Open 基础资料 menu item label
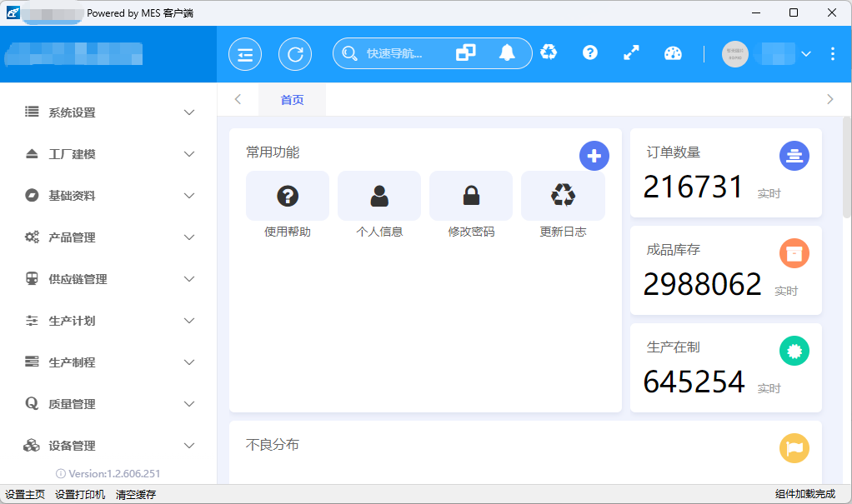Image resolution: width=852 pixels, height=504 pixels. (73, 196)
